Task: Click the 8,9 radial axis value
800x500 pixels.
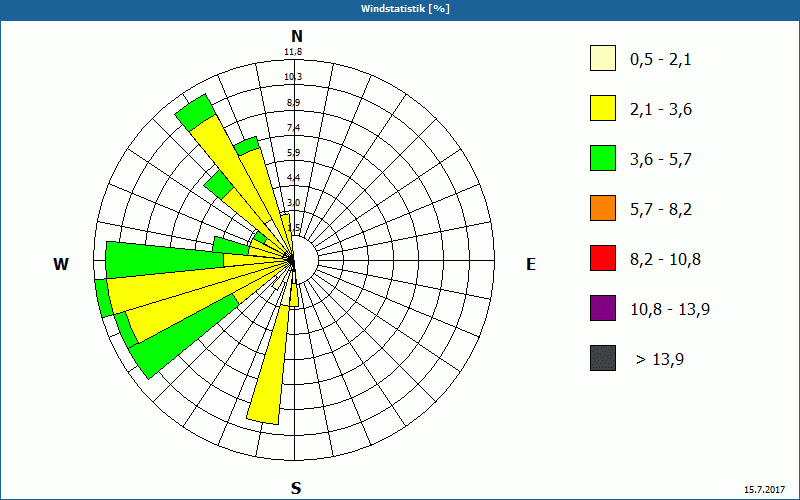Action: (x=293, y=103)
